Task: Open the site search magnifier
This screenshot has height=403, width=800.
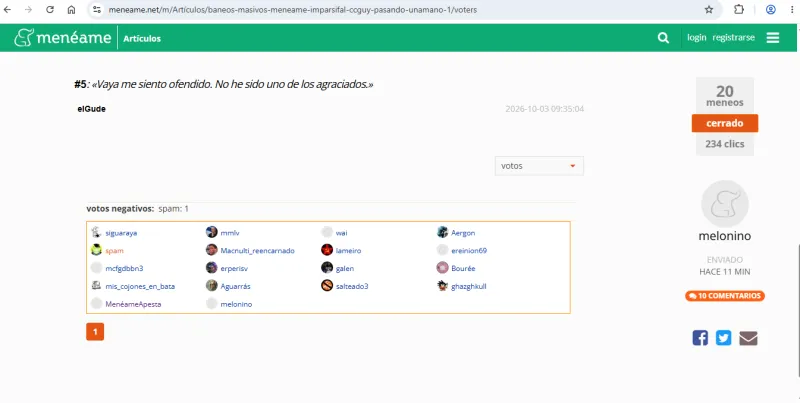Action: click(663, 38)
